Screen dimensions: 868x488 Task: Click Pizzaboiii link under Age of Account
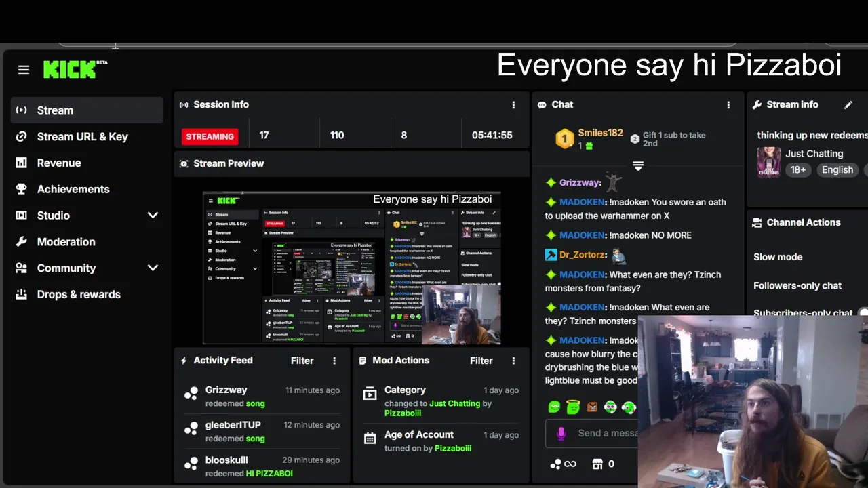point(452,448)
